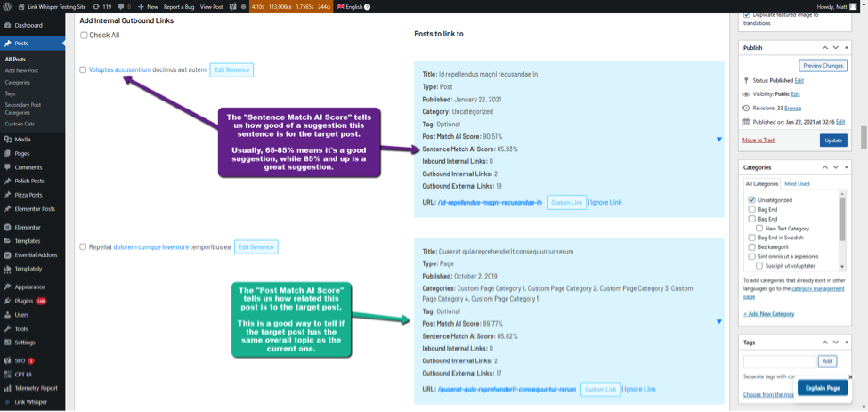Viewport: 868px width, 412px height.
Task: Open the Link Whisper Testing Site home link
Action: 52,6
